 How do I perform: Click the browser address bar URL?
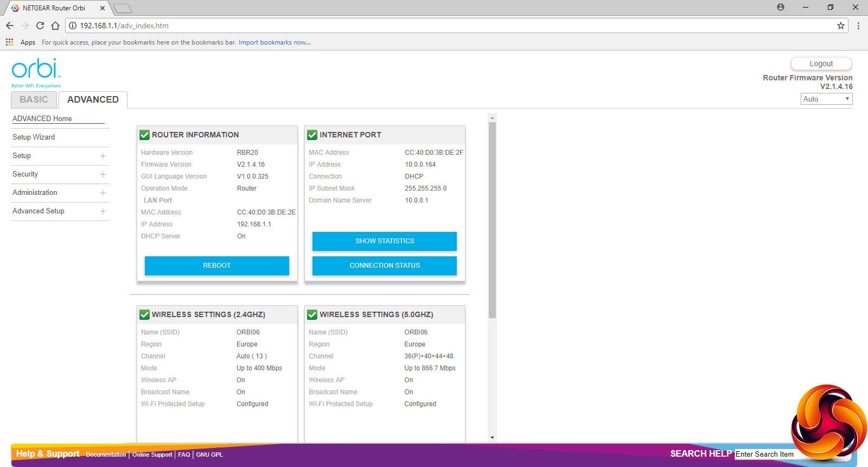[124, 26]
